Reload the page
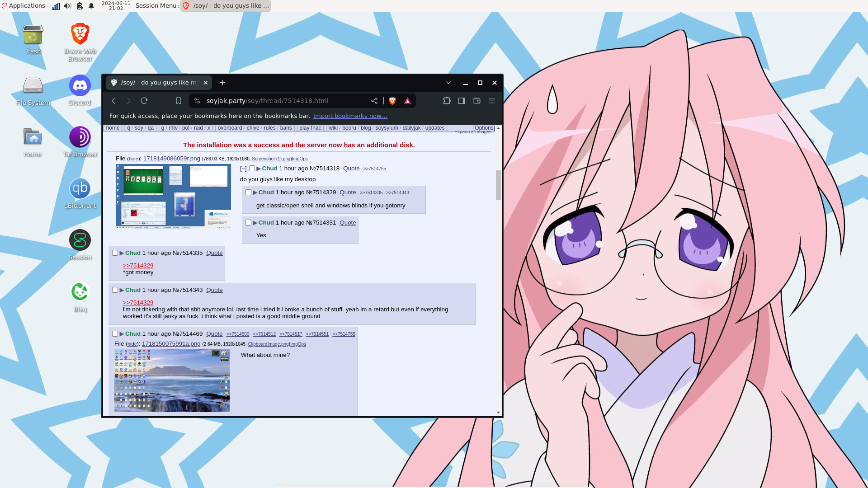 pyautogui.click(x=144, y=101)
